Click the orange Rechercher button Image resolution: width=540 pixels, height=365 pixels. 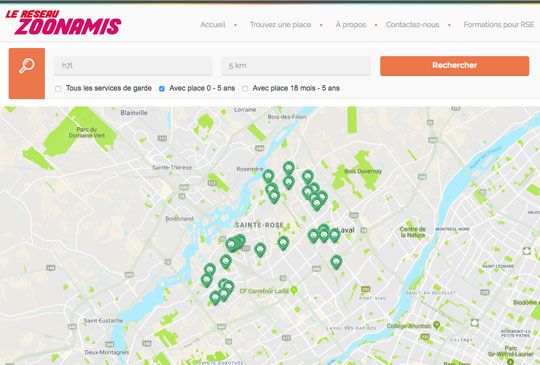(455, 66)
